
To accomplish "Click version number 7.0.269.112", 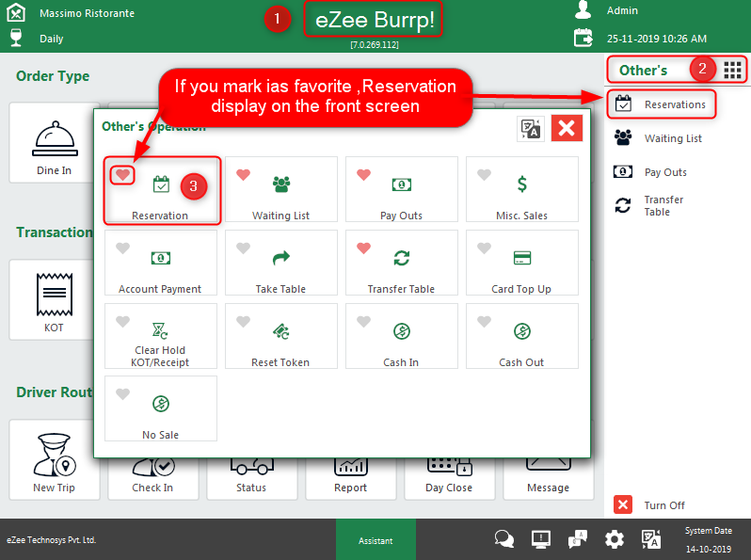I will click(375, 44).
